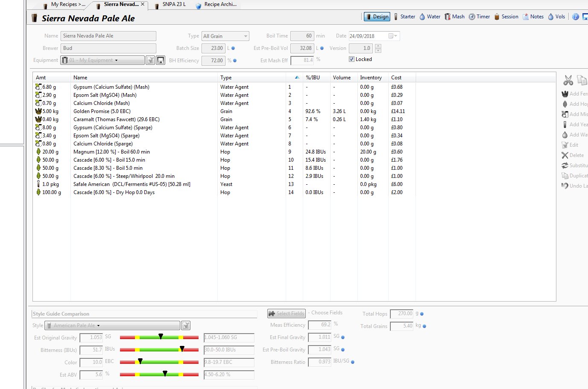This screenshot has width=588, height=389.
Task: Switch to SNPA 23 L tab
Action: pyautogui.click(x=171, y=5)
